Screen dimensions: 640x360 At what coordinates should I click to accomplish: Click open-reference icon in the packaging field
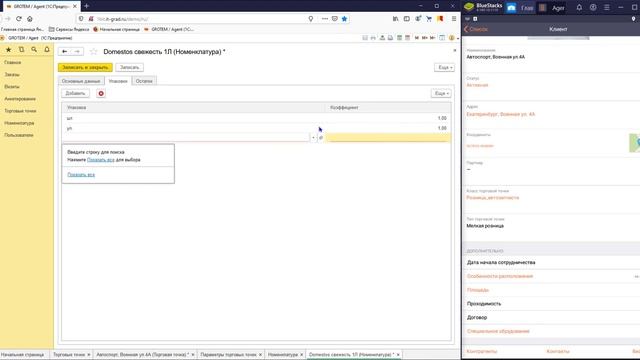pos(321,138)
